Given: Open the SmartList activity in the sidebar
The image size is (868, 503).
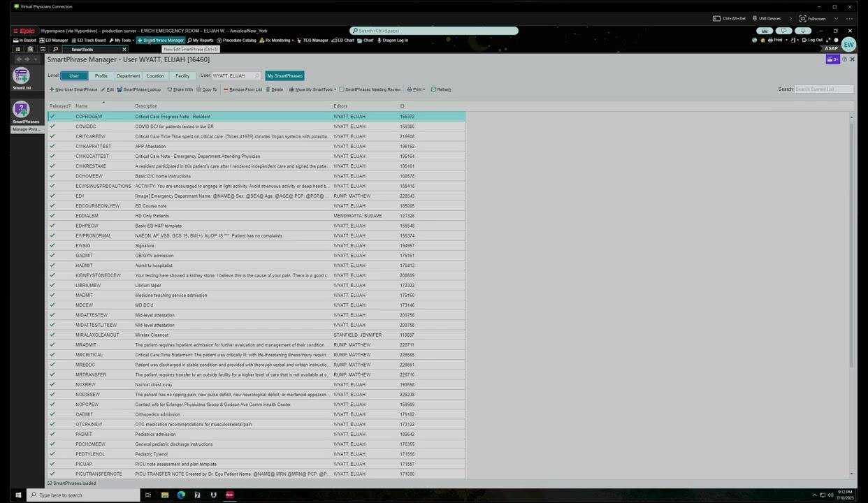Looking at the screenshot, I should [21, 79].
